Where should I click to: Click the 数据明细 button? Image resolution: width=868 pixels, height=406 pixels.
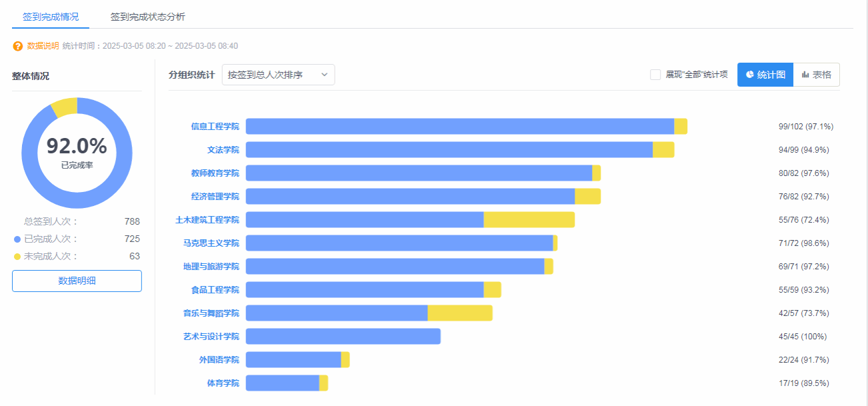pos(77,281)
